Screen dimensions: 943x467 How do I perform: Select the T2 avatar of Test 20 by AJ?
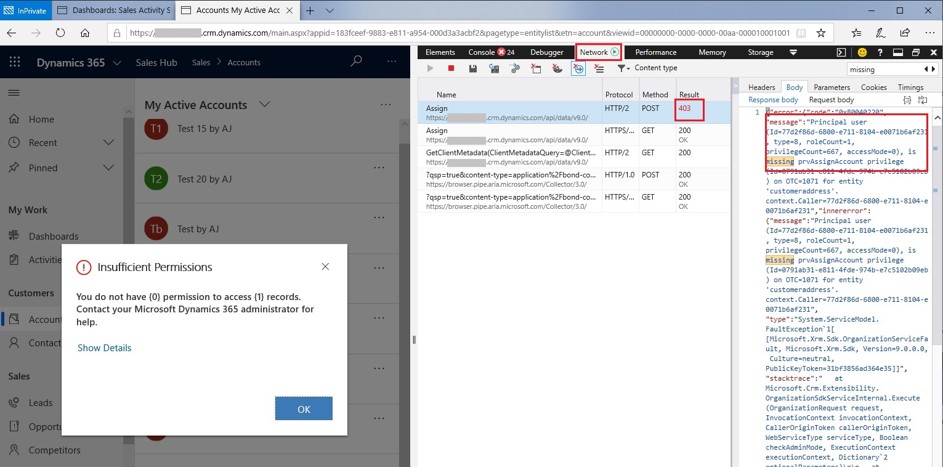tap(156, 179)
